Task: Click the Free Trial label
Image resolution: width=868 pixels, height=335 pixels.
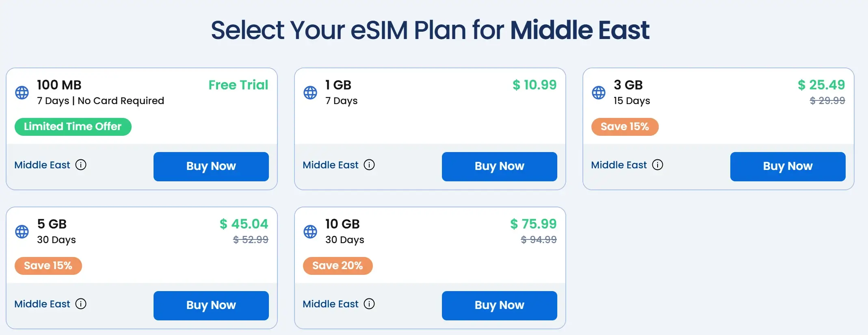Action: click(238, 85)
